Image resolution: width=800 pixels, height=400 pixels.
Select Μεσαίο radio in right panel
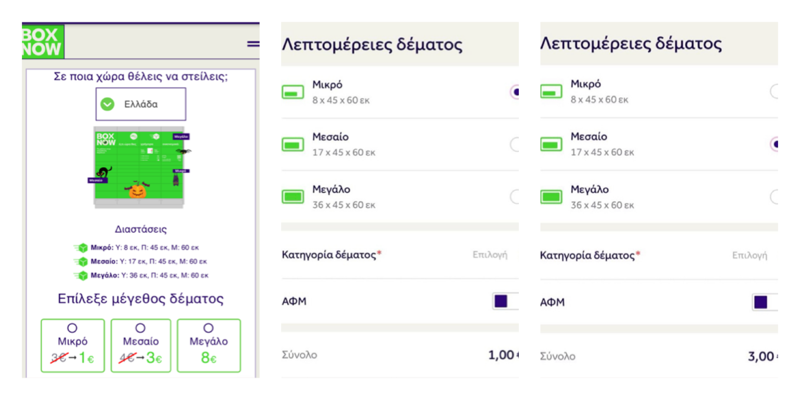[x=774, y=144]
